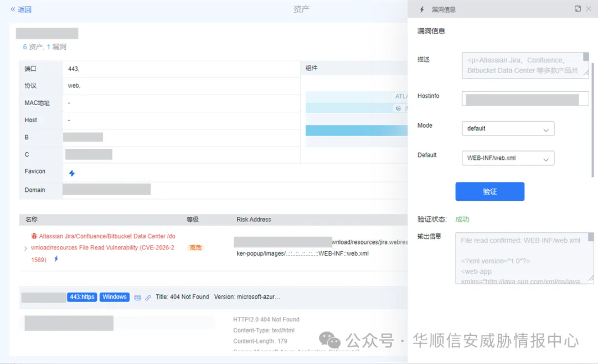Click the scrollbar thumb in the 描述 box
Screen dimensions: 598x364
click(586, 57)
